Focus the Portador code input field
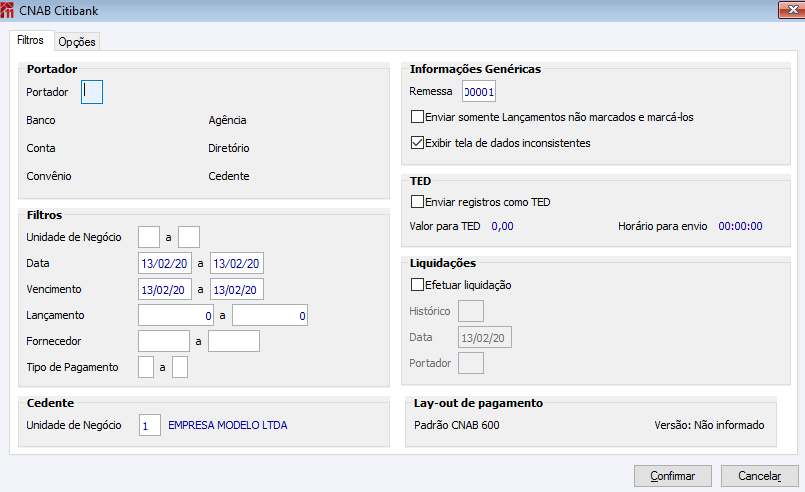The image size is (805, 492). pos(92,92)
